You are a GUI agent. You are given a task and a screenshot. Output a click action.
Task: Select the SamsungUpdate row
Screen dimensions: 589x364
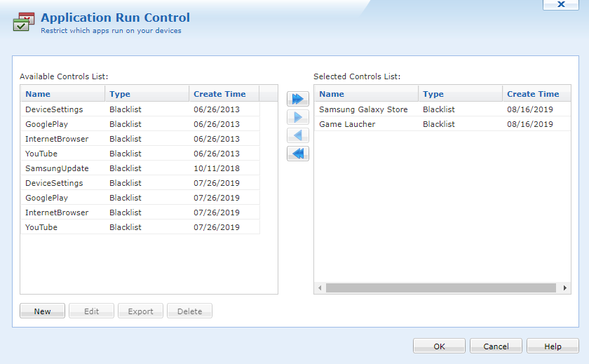coord(140,168)
